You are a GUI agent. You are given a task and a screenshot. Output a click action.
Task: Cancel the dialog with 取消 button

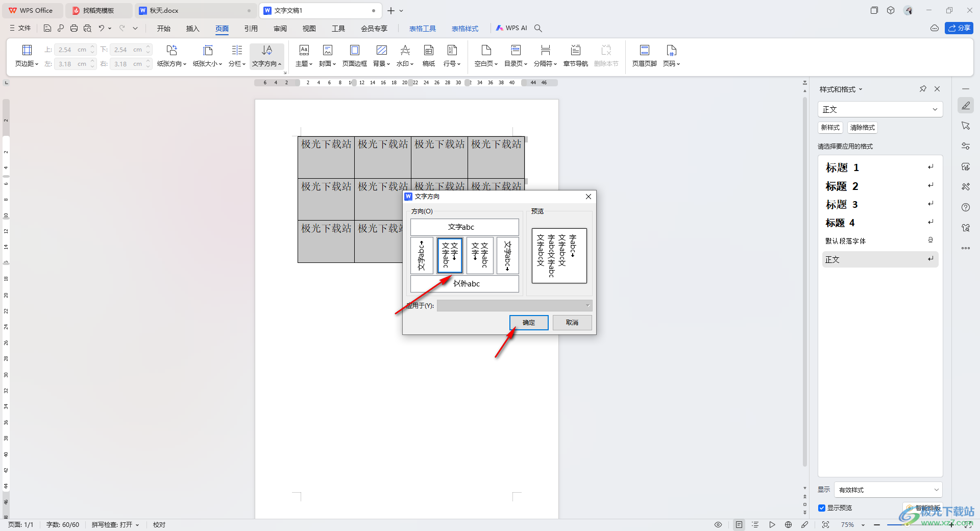[572, 323]
